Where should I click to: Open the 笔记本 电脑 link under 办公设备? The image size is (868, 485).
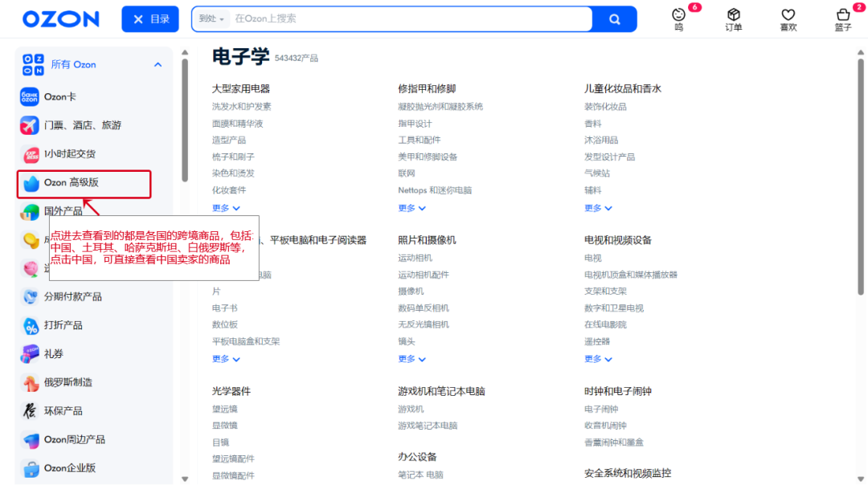click(x=420, y=475)
